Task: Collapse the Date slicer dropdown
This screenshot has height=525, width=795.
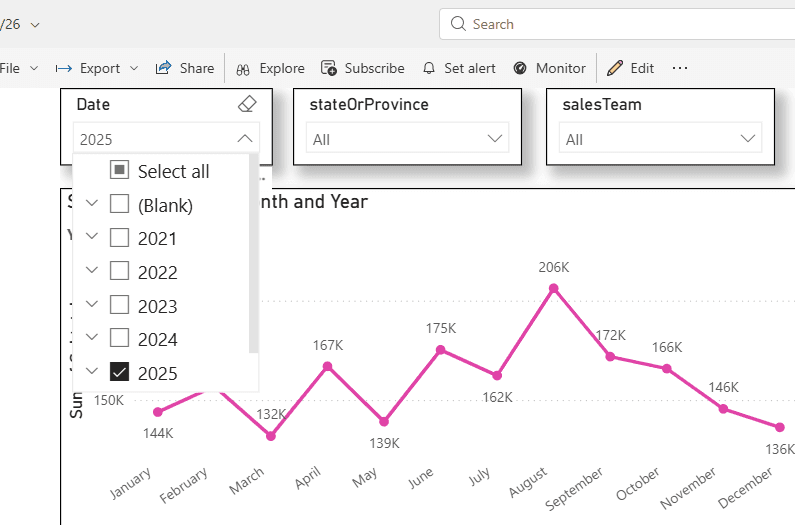Action: 245,138
